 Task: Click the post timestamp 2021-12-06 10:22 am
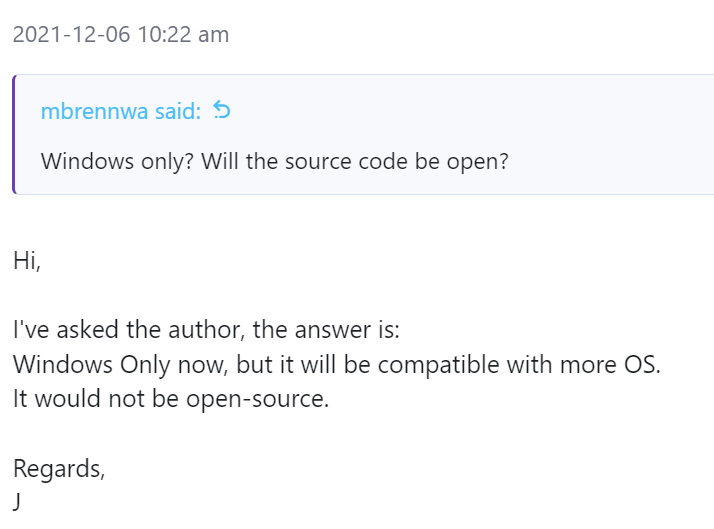121,35
